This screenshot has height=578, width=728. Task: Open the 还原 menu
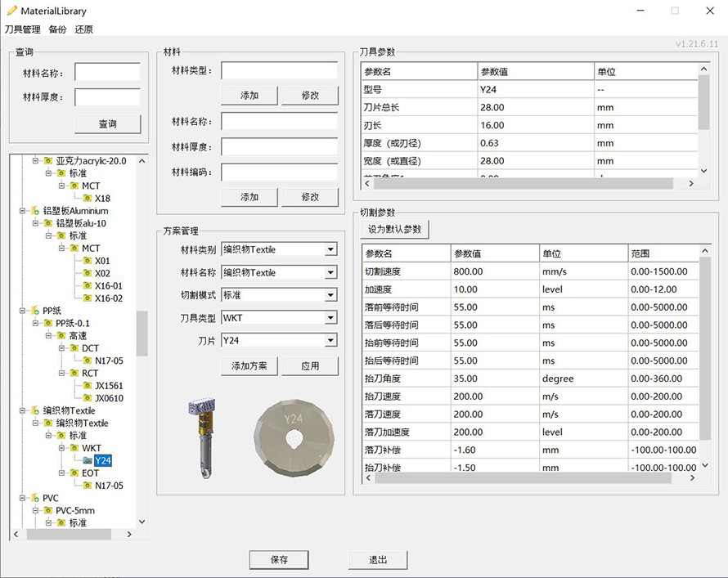point(83,29)
